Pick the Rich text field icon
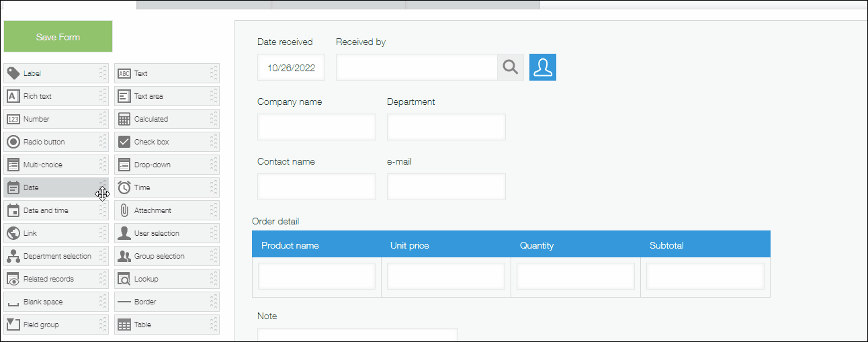 point(13,96)
